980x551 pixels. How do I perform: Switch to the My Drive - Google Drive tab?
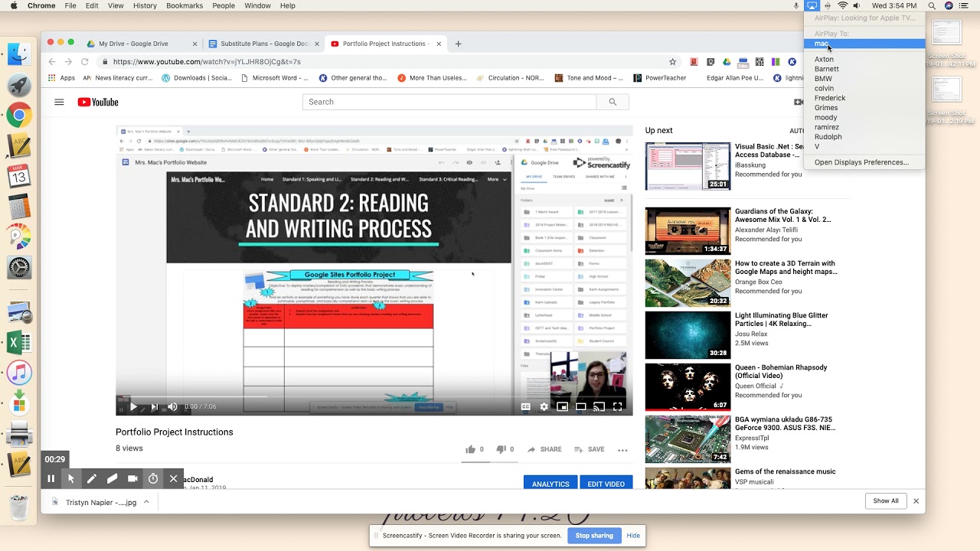pos(141,44)
